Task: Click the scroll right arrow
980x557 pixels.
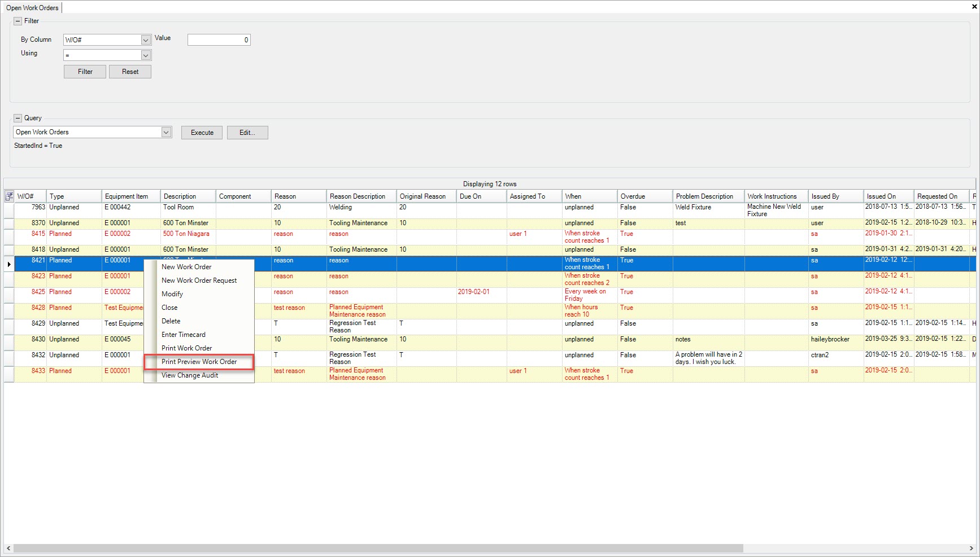Action: [972, 549]
